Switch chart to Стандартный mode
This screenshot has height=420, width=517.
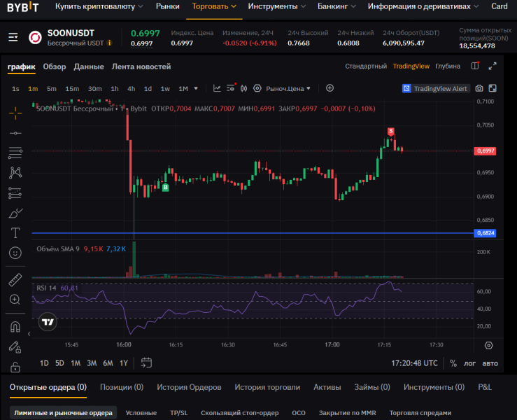(x=366, y=66)
